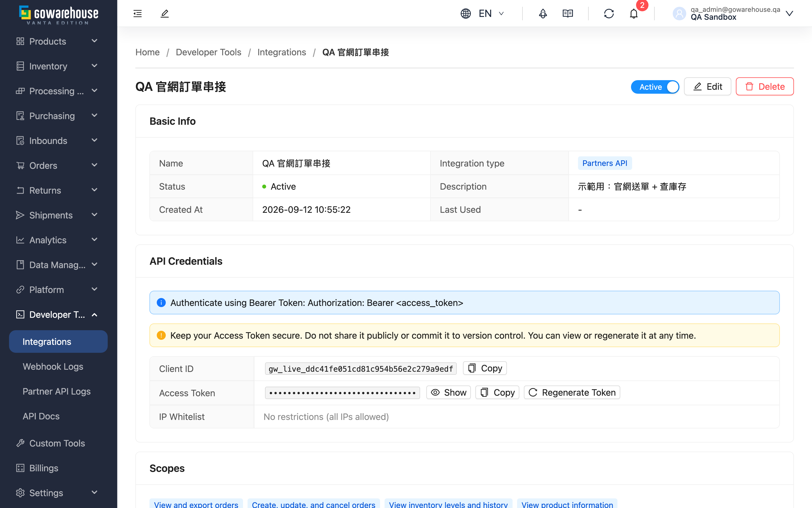
Task: Click Regenerate Token
Action: (x=572, y=392)
